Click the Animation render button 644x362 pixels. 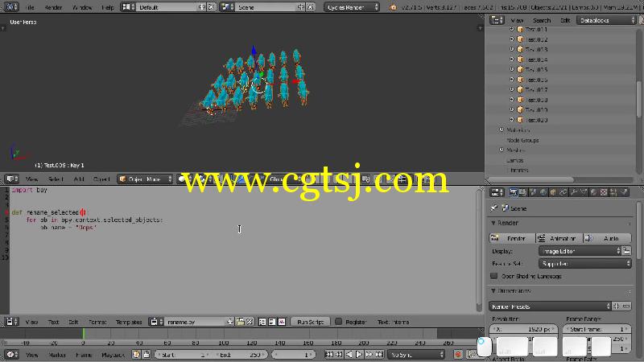coord(559,238)
